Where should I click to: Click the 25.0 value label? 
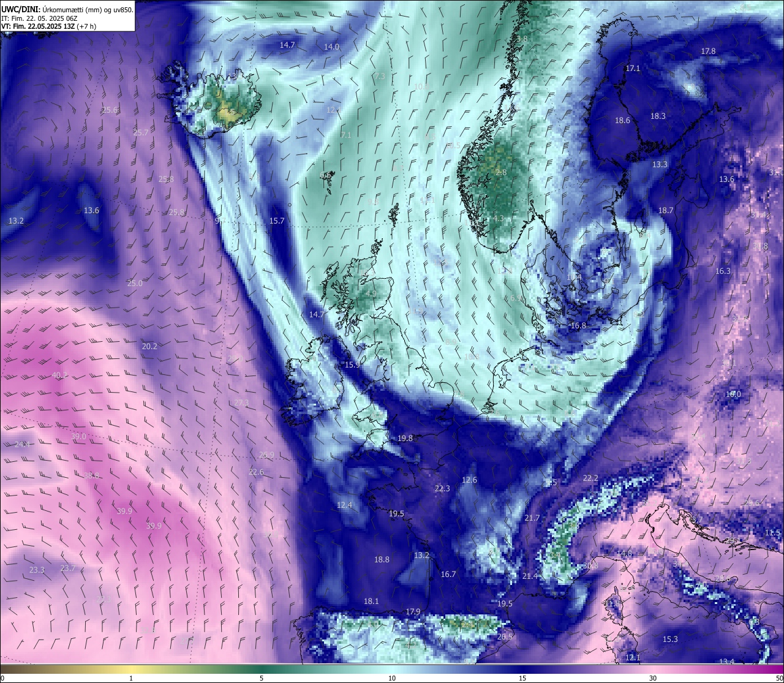tap(135, 283)
